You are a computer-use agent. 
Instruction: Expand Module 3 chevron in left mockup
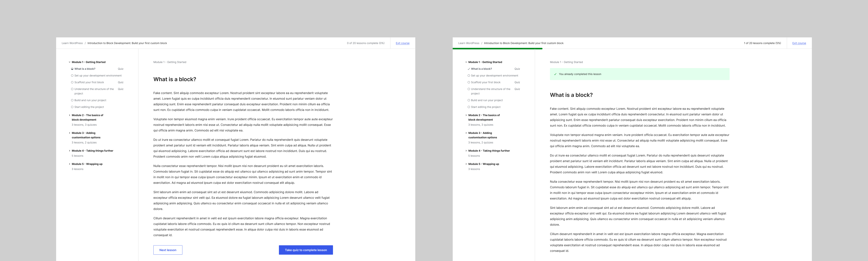point(69,133)
